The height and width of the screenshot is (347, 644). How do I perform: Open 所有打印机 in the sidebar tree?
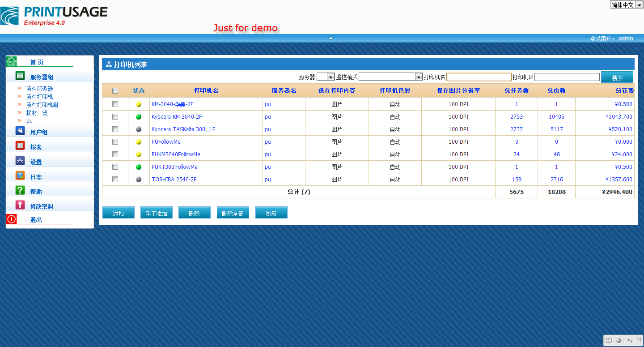pyautogui.click(x=39, y=97)
